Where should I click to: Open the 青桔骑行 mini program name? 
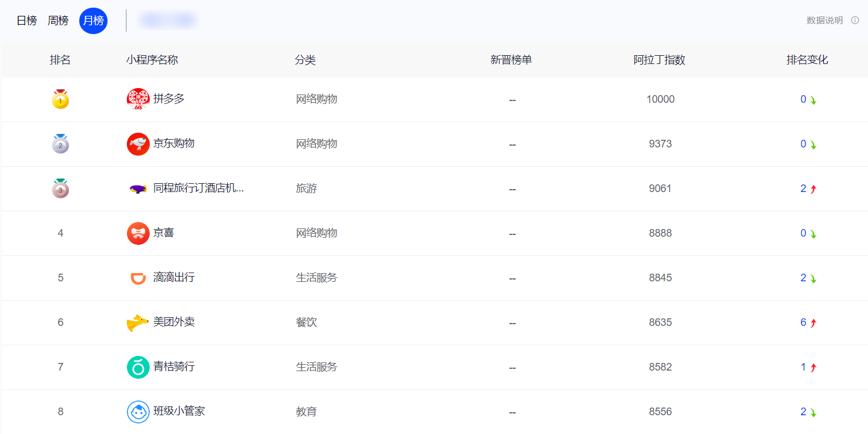tap(174, 366)
